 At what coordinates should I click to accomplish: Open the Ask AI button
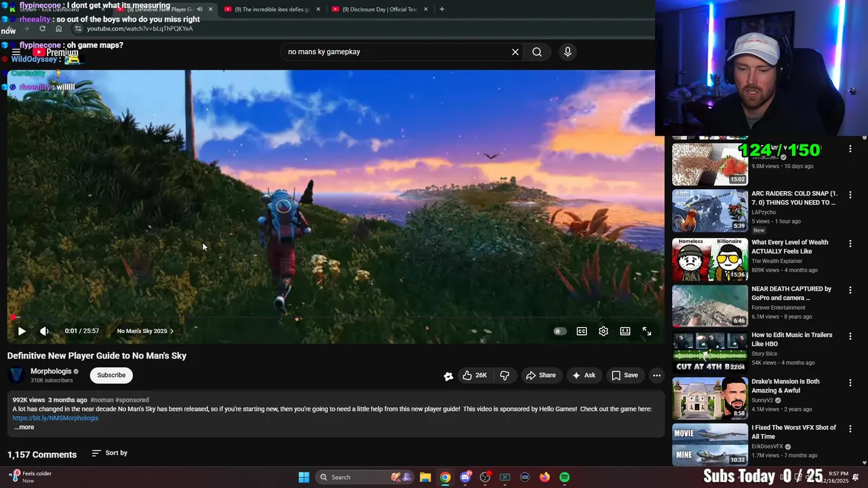(583, 375)
